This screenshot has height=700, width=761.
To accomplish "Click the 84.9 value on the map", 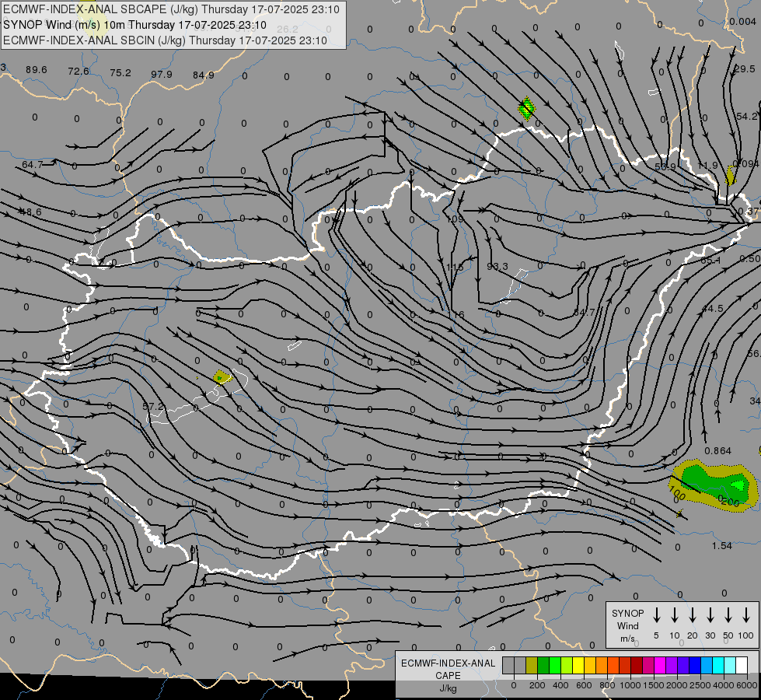I will click(204, 75).
